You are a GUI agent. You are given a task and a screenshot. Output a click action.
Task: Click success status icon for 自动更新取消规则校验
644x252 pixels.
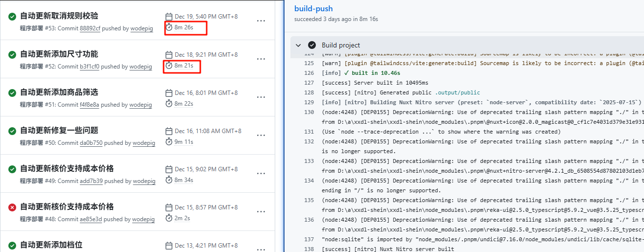12,17
